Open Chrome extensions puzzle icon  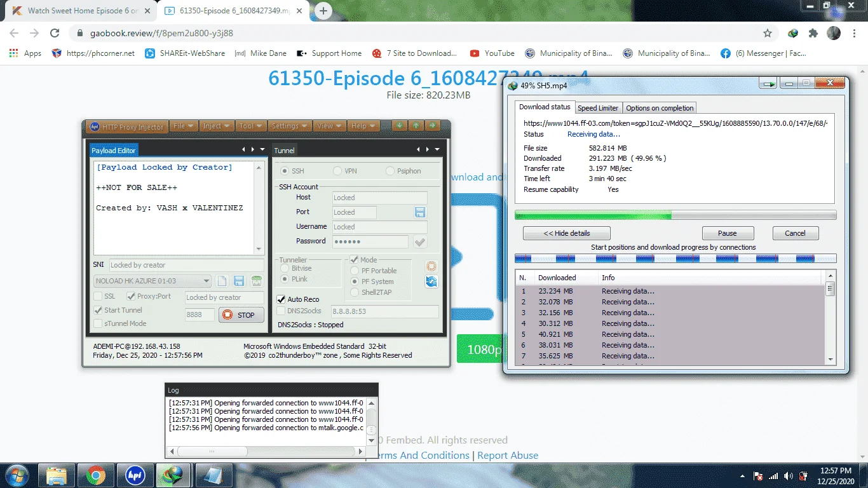tap(813, 33)
